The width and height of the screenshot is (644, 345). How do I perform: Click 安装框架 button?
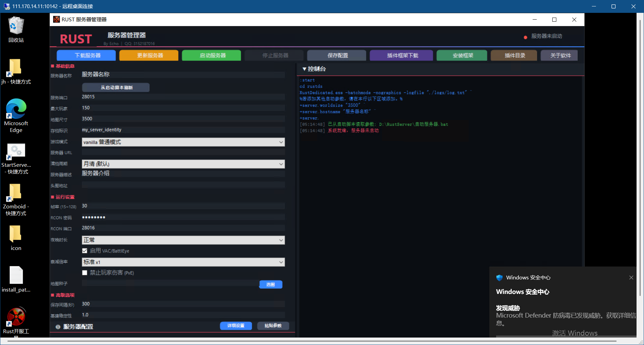click(x=462, y=55)
